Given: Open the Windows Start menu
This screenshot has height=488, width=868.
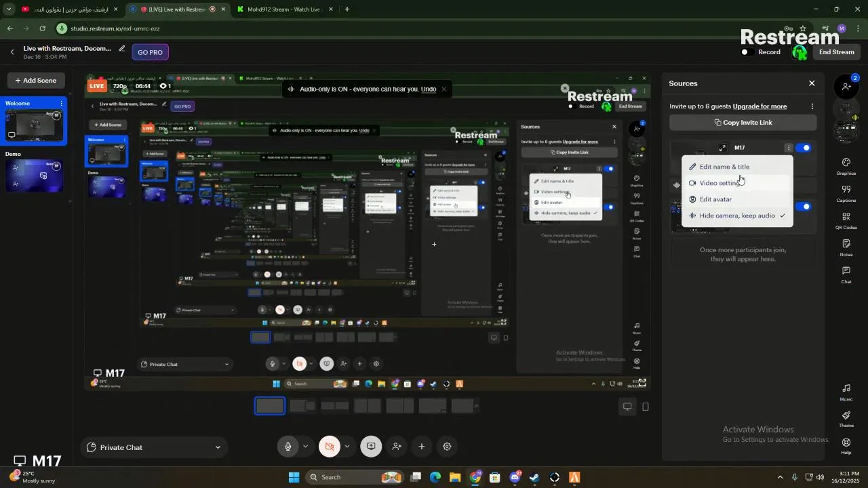Looking at the screenshot, I should coord(294,477).
